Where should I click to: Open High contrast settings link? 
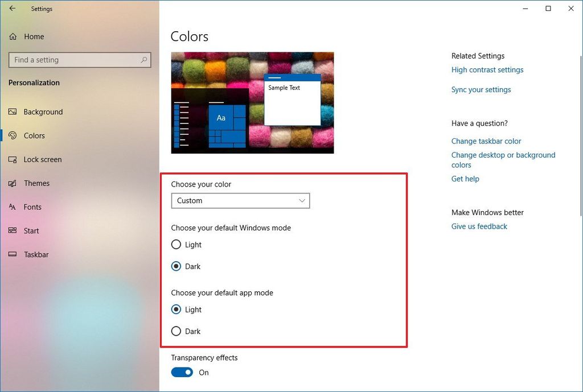(487, 69)
